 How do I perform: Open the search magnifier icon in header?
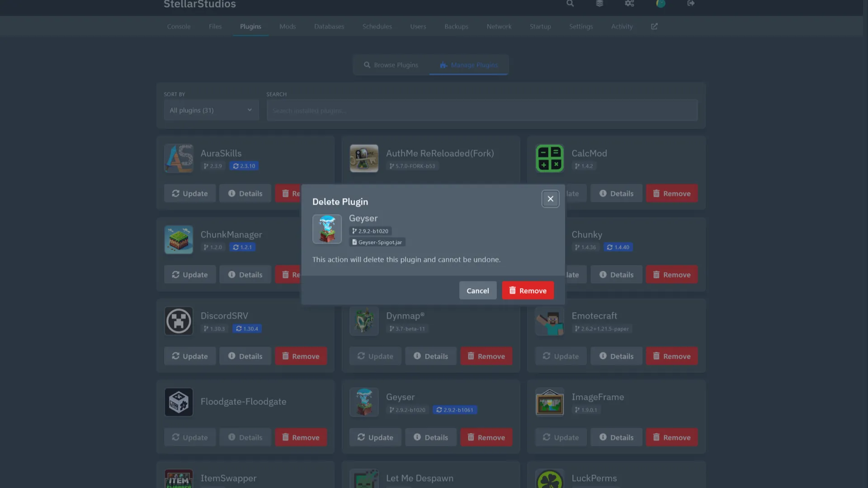[570, 4]
